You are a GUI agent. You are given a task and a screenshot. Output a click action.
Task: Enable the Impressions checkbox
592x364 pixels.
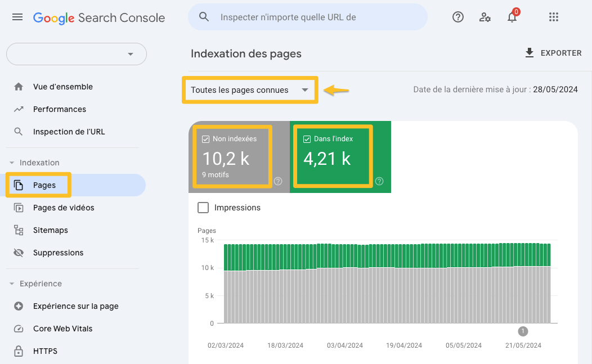click(203, 208)
